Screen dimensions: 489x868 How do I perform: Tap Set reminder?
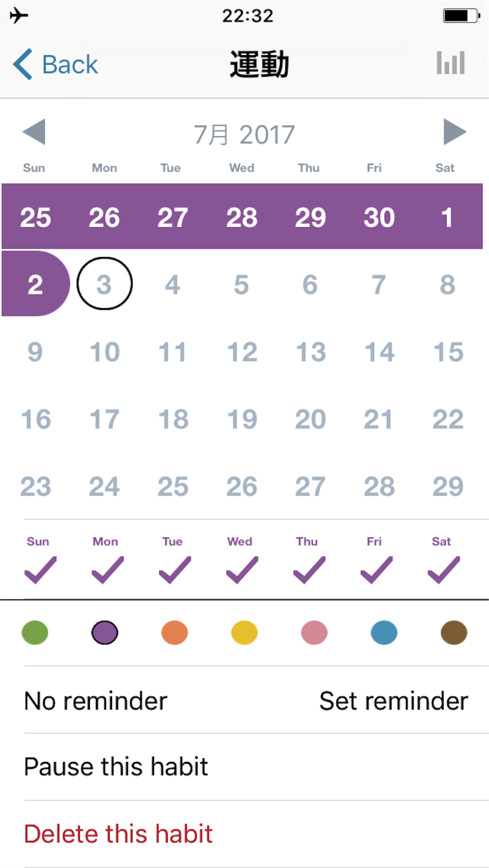[393, 700]
